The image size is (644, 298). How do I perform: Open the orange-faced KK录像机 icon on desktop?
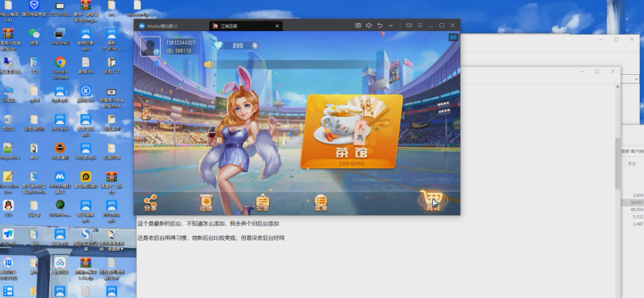(60, 151)
